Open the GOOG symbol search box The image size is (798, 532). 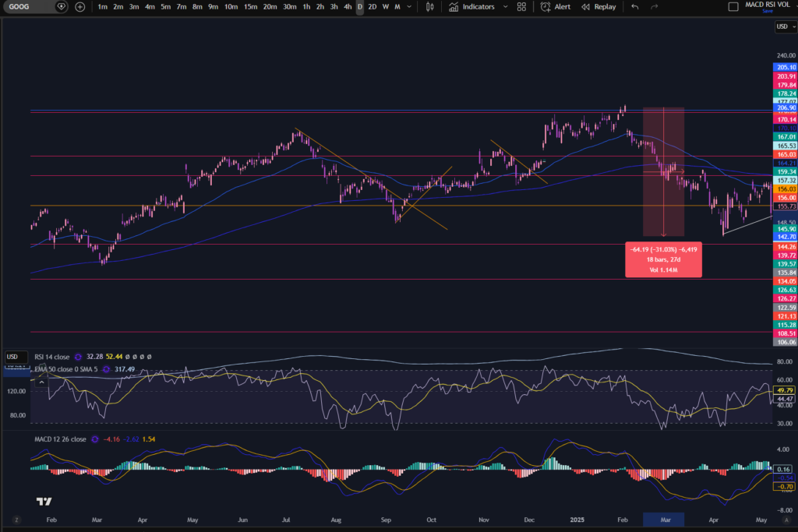(x=28, y=6)
